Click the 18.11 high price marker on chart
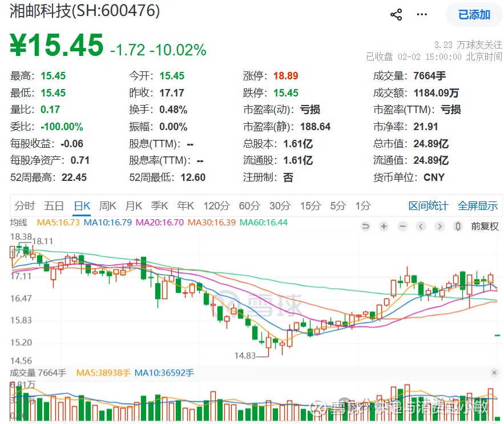The image size is (504, 424). [42, 241]
